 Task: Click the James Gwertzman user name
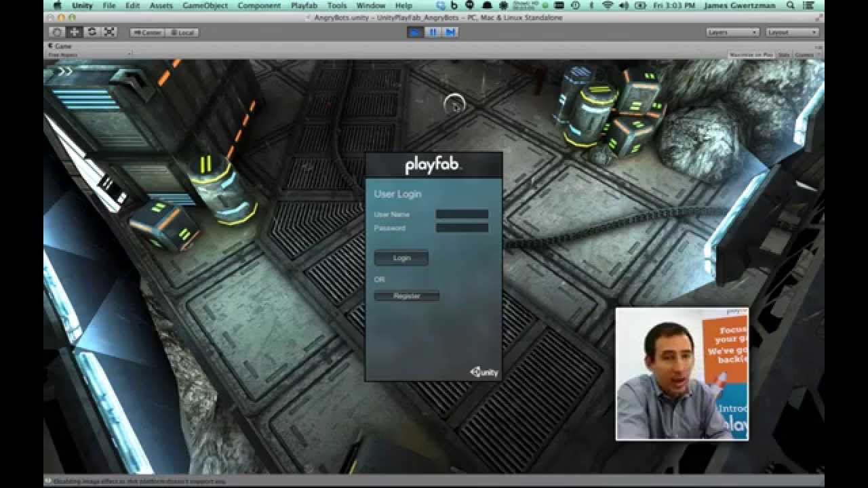click(741, 5)
